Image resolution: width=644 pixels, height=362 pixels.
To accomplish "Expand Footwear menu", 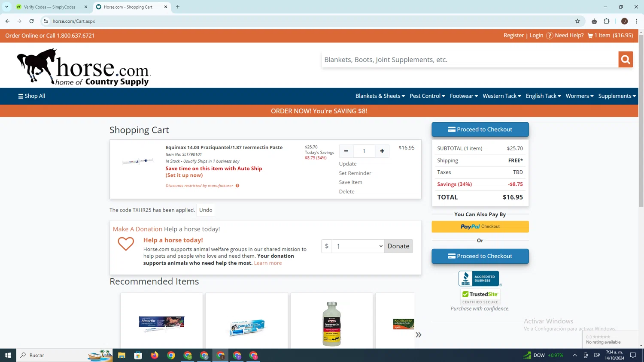I will click(x=464, y=96).
